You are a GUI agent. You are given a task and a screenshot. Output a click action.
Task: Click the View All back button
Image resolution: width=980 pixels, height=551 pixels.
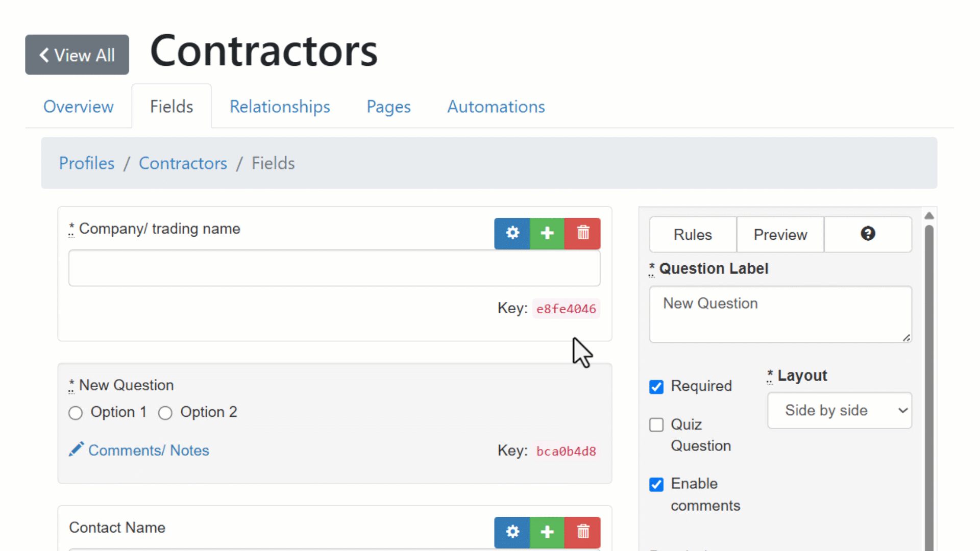pyautogui.click(x=77, y=55)
